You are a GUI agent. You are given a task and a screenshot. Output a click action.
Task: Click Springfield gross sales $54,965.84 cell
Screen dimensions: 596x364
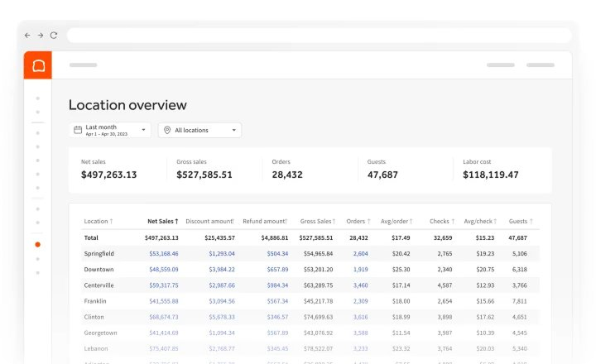point(318,253)
